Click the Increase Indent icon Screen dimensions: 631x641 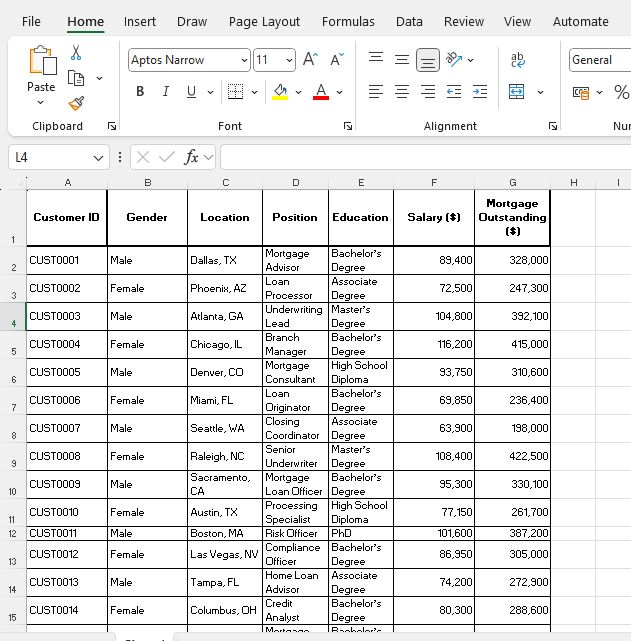pyautogui.click(x=480, y=92)
